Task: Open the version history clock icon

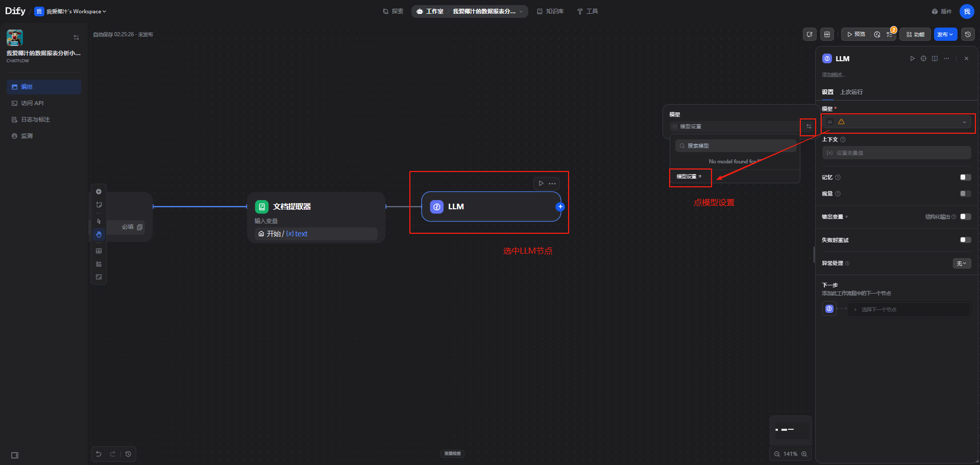Action: [968, 34]
